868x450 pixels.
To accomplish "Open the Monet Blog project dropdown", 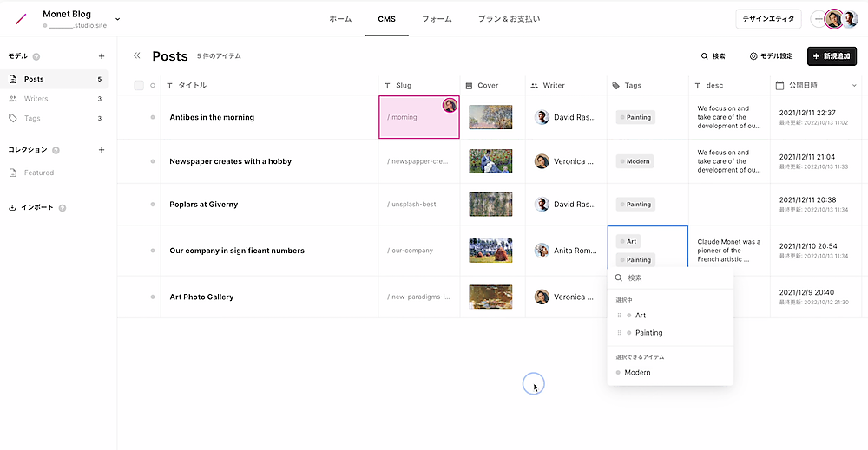I will tap(118, 19).
